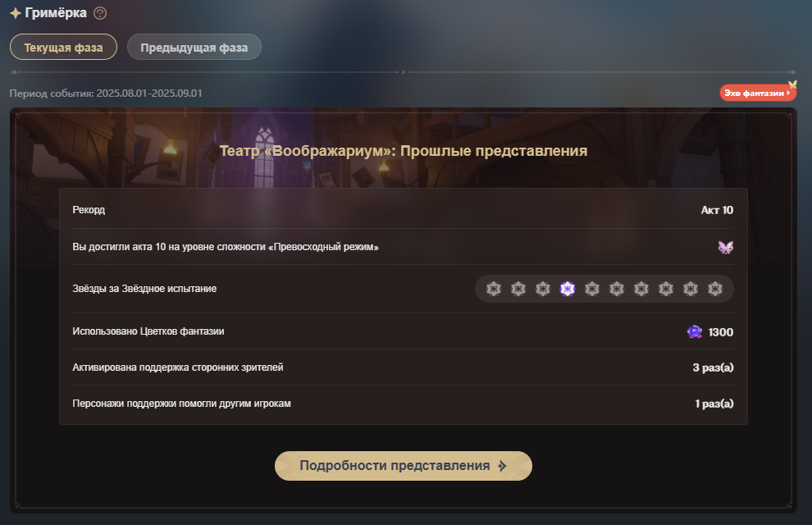Open Подробности представления details button

[x=404, y=466]
